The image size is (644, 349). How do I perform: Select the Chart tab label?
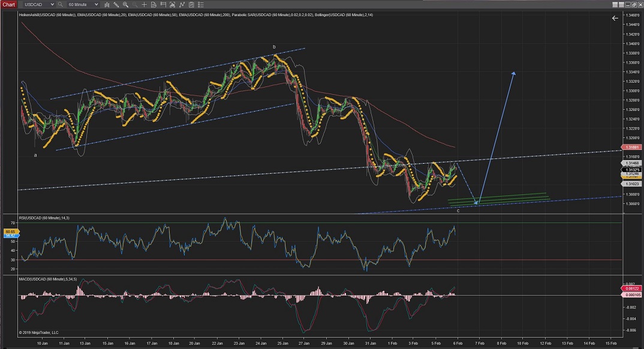[x=7, y=4]
